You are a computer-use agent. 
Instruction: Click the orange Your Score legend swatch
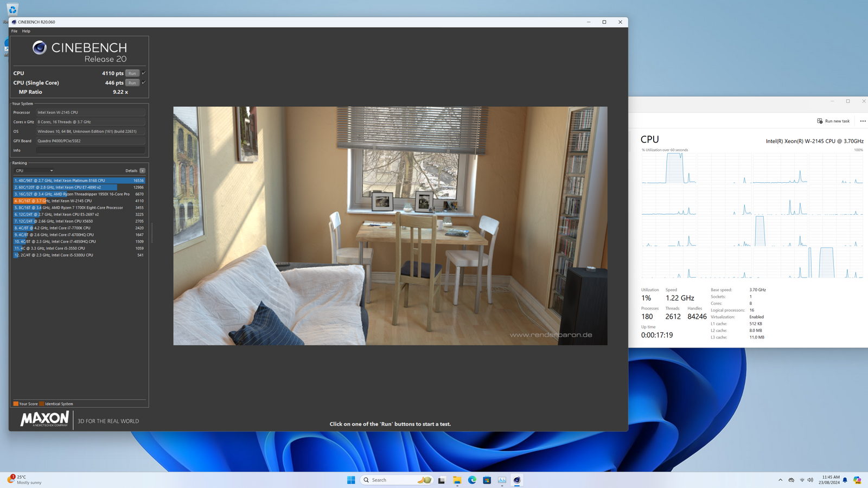(x=16, y=404)
